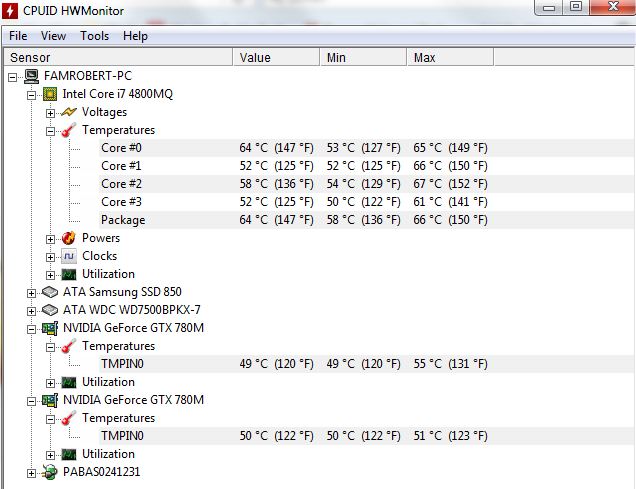Collapse the second GPU Temperatures node
Image resolution: width=636 pixels, height=489 pixels.
point(50,419)
